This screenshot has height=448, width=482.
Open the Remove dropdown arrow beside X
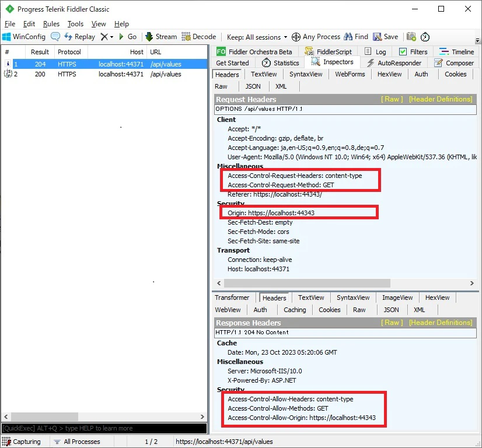111,37
